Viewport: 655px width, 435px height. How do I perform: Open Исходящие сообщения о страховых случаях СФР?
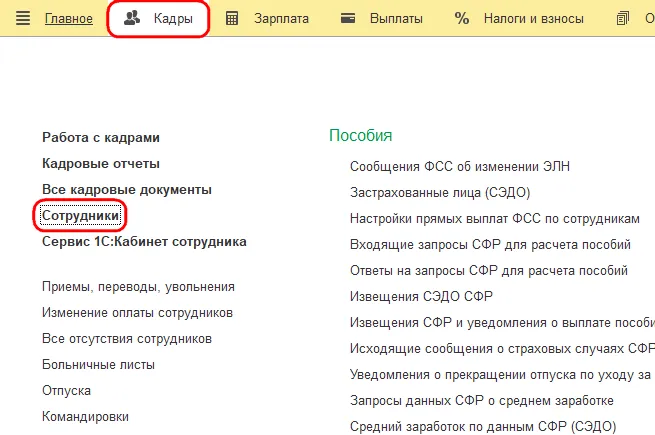coord(502,349)
